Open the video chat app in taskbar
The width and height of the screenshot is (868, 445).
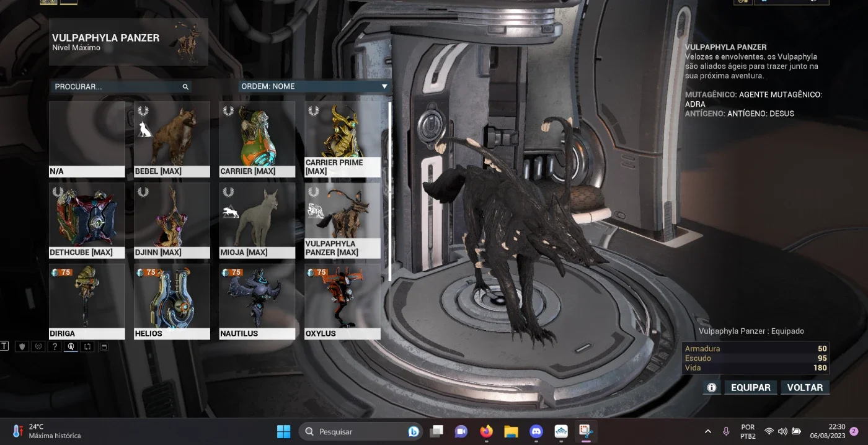point(461,431)
